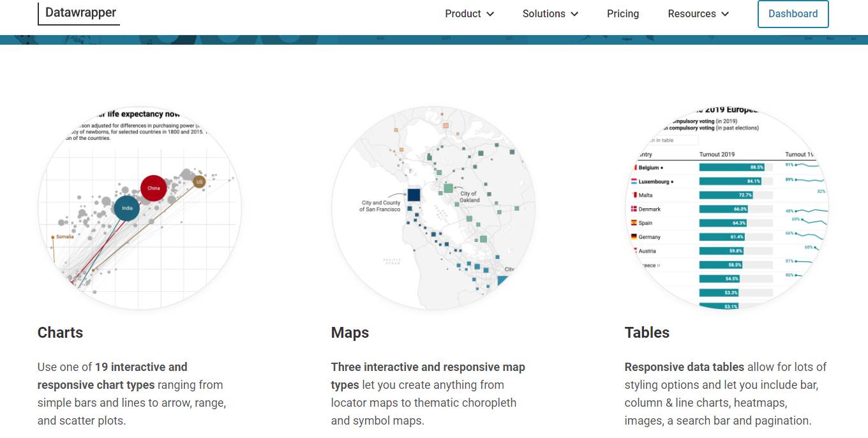Click the Tables heading
The height and width of the screenshot is (438, 868).
coord(647,333)
